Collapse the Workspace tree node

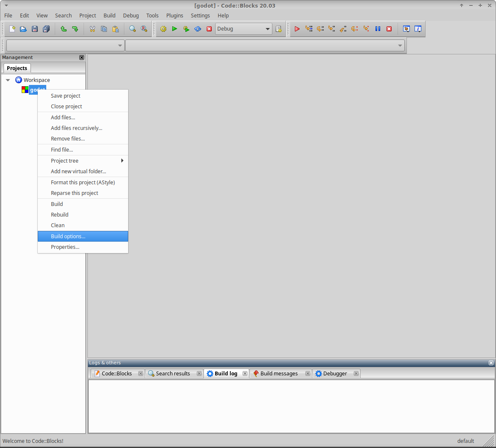click(8, 80)
